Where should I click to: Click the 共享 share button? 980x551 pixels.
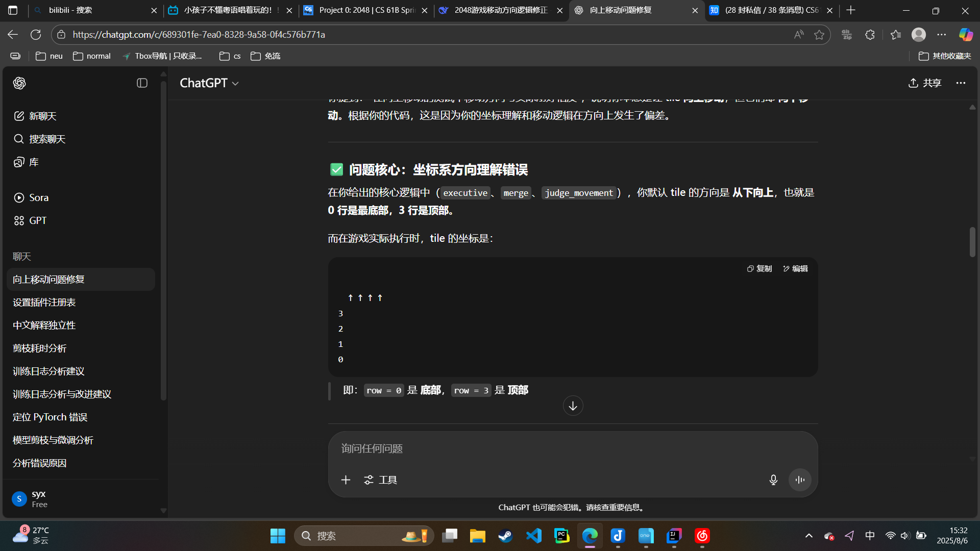925,83
